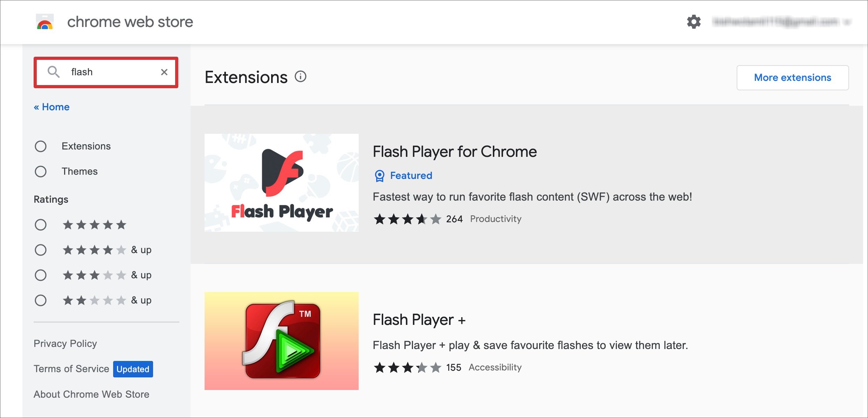Open the Flash Player + thumbnail
The width and height of the screenshot is (868, 418).
coord(281,341)
